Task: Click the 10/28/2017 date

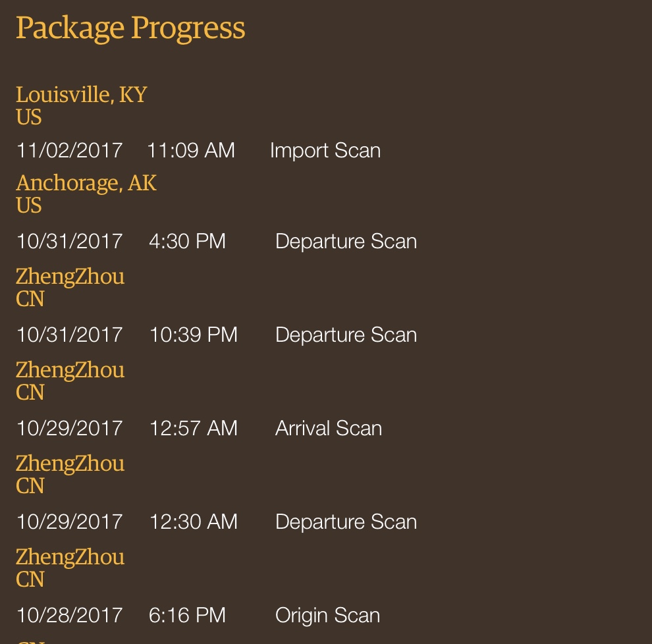Action: 69,615
